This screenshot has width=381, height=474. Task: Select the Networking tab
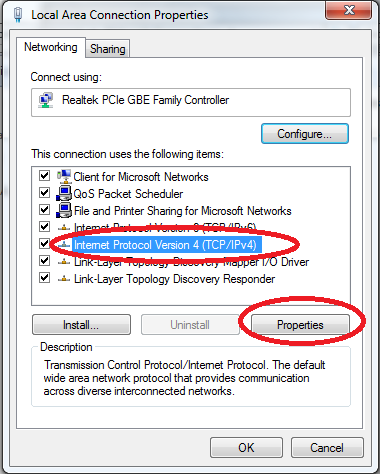point(51,47)
